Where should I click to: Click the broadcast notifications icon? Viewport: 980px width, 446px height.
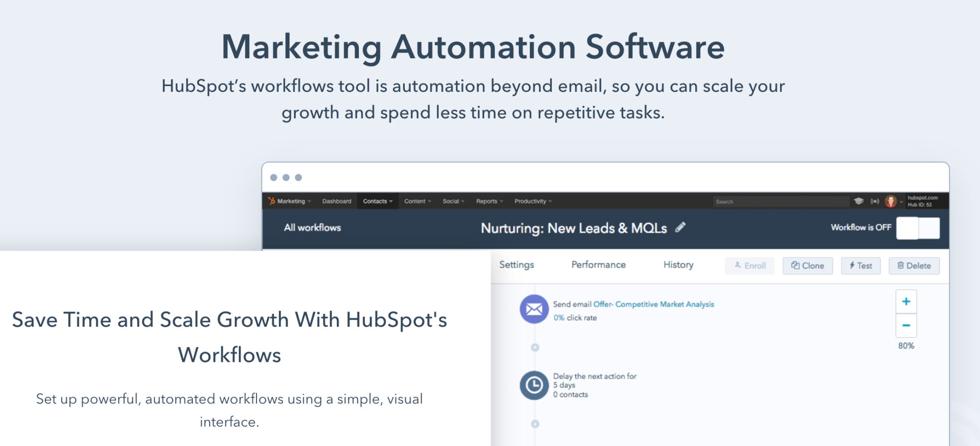(x=875, y=201)
